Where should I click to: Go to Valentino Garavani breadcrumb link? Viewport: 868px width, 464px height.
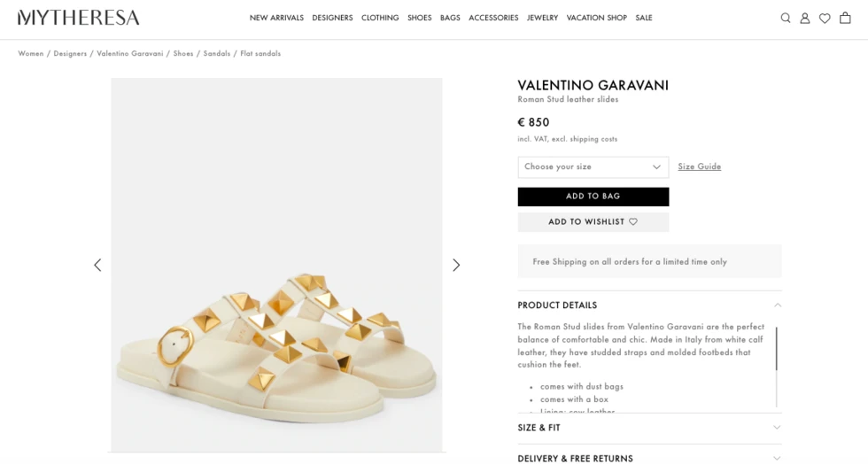click(x=130, y=54)
